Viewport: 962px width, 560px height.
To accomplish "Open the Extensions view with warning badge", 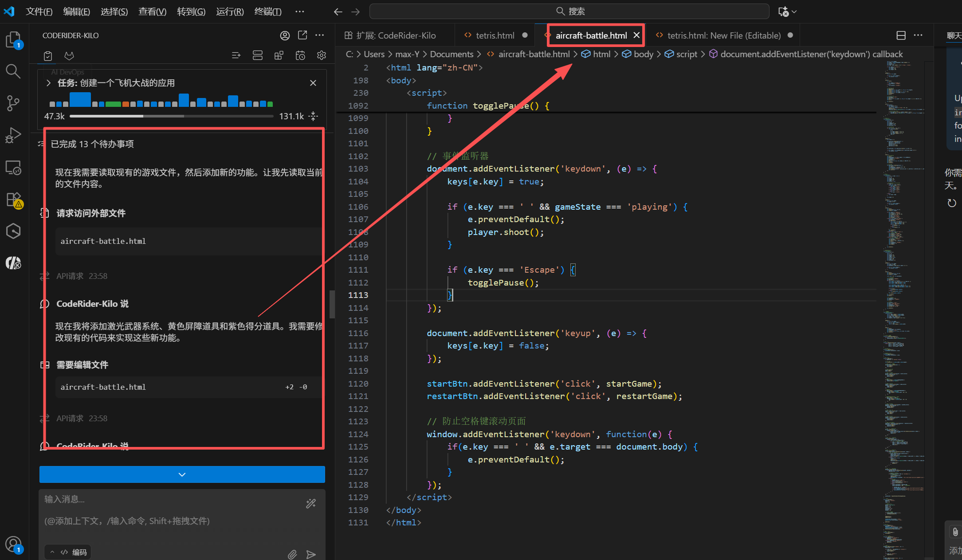I will pos(13,200).
